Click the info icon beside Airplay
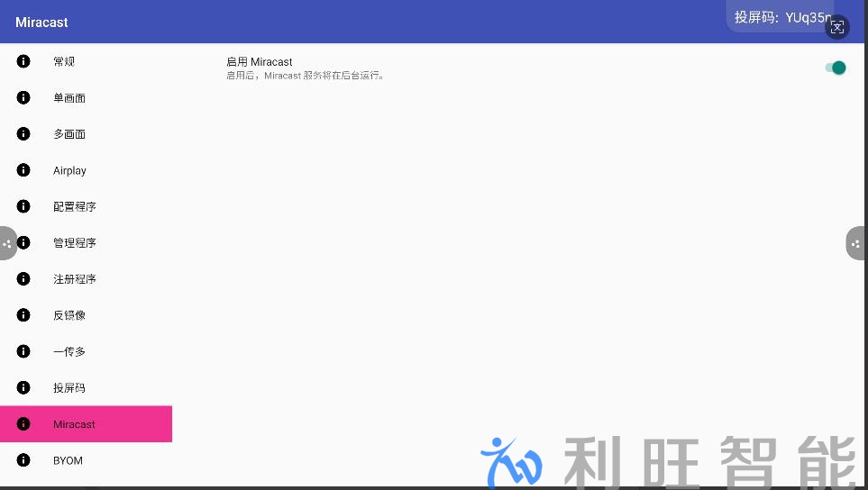The image size is (868, 490). (x=23, y=170)
